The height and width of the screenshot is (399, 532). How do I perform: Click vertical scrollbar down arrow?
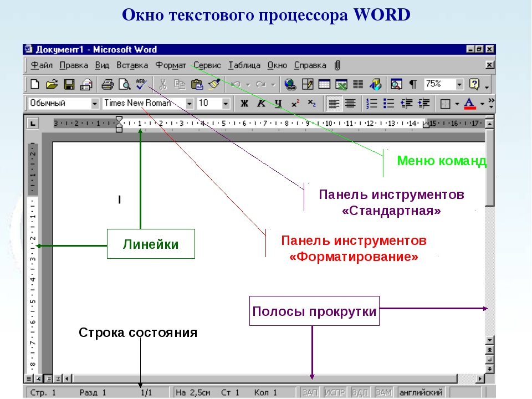[x=489, y=340]
